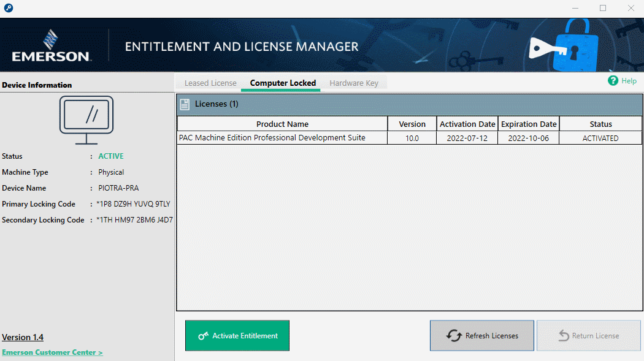Click the Emerson logo in the banner
Viewport: 644px width, 361px height.
[x=50, y=45]
